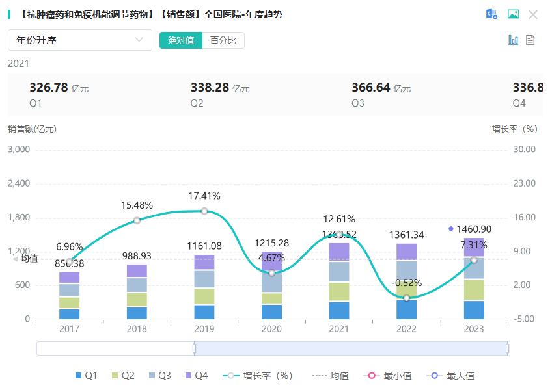Click the 17.41% growth point for 2019
The width and height of the screenshot is (550, 392).
click(x=204, y=211)
